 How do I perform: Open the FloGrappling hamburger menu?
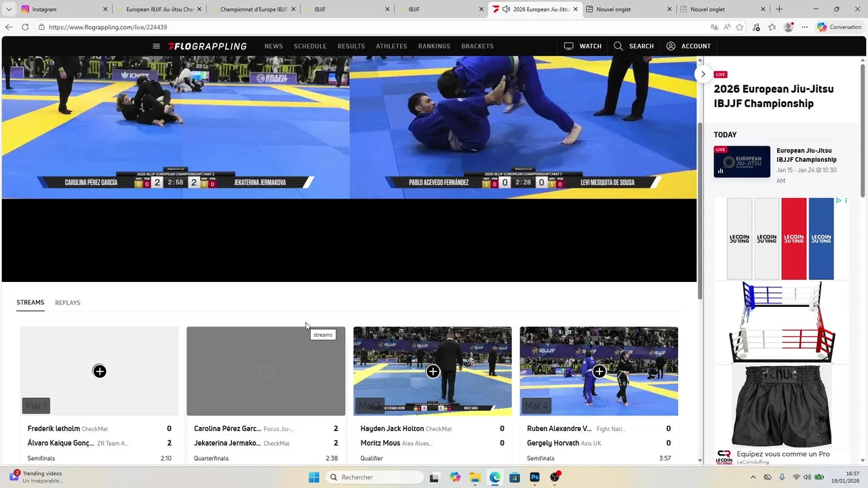click(x=156, y=46)
